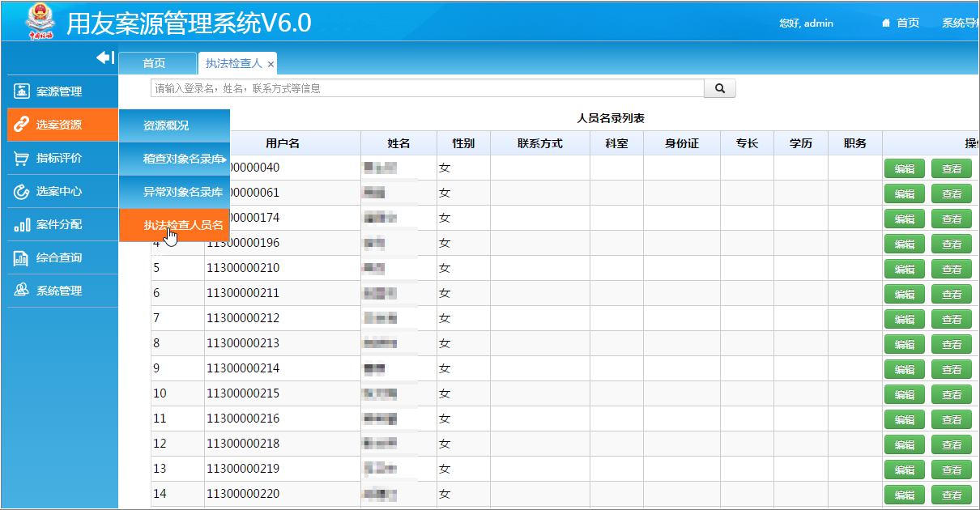Image resolution: width=980 pixels, height=510 pixels.
Task: Click 编辑 for user 11300000218
Action: (904, 444)
